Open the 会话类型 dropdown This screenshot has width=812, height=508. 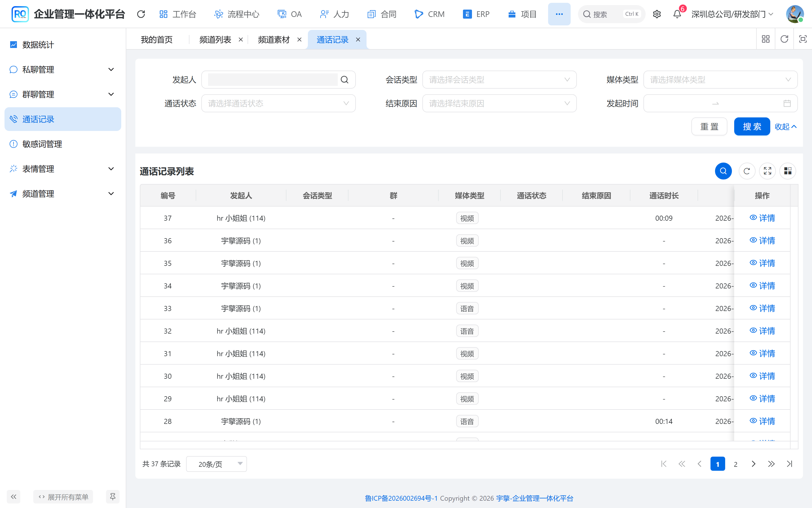click(x=499, y=80)
